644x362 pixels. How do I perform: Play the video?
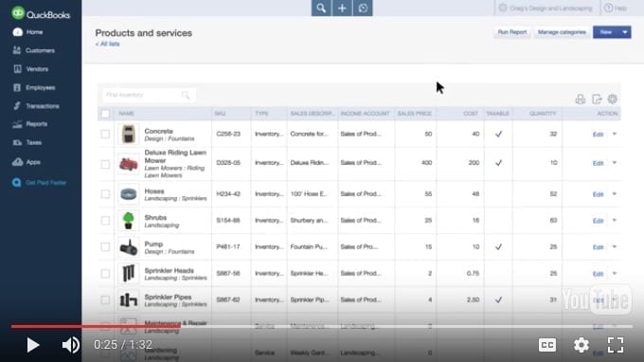[32, 345]
